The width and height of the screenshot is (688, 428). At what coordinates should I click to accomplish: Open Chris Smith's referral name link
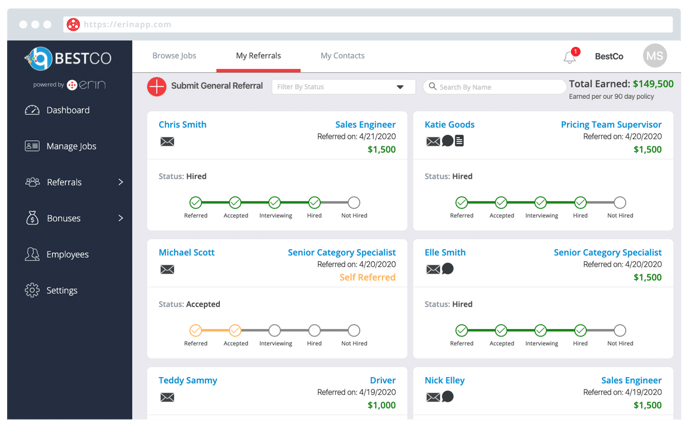[x=183, y=124]
